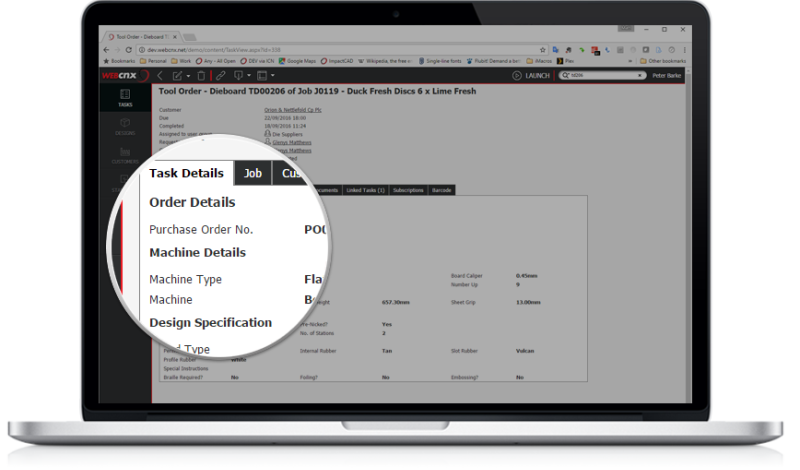Viewport: 800px width, 470px height.
Task: Click the blue phone extension icon
Action: (607, 50)
